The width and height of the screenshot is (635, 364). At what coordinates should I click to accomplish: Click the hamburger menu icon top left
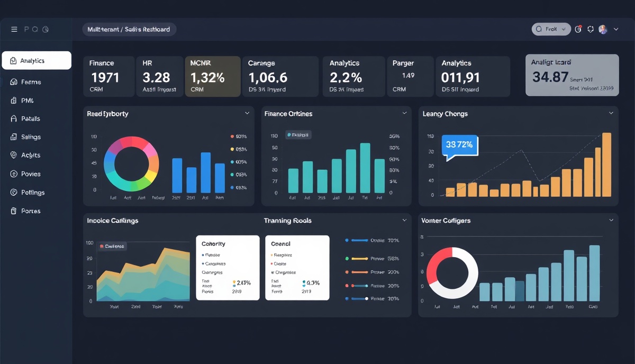[14, 29]
